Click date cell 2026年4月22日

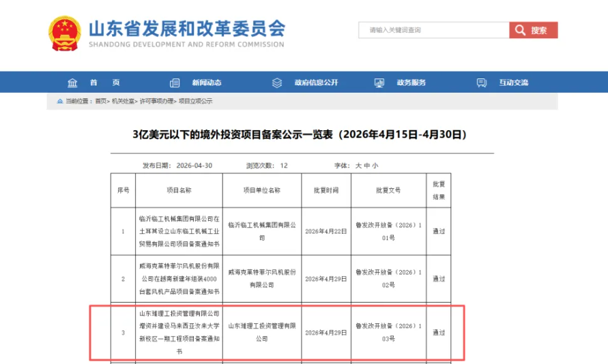(326, 231)
